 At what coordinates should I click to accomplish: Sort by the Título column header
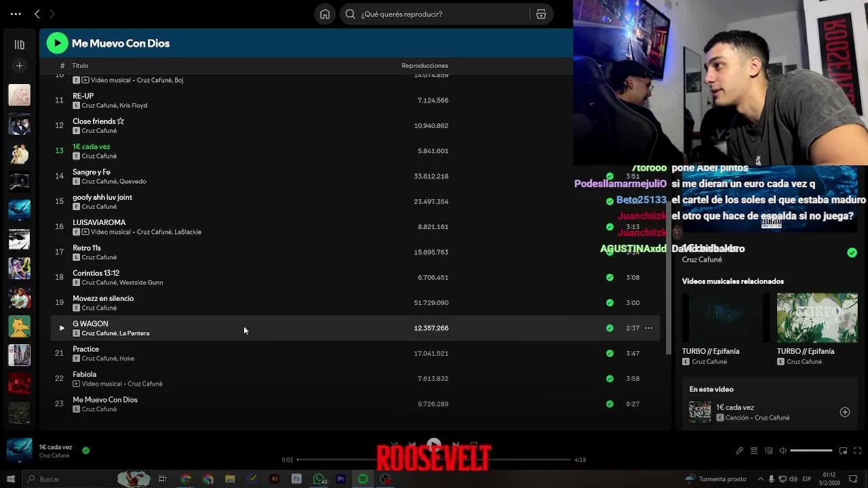tap(80, 66)
